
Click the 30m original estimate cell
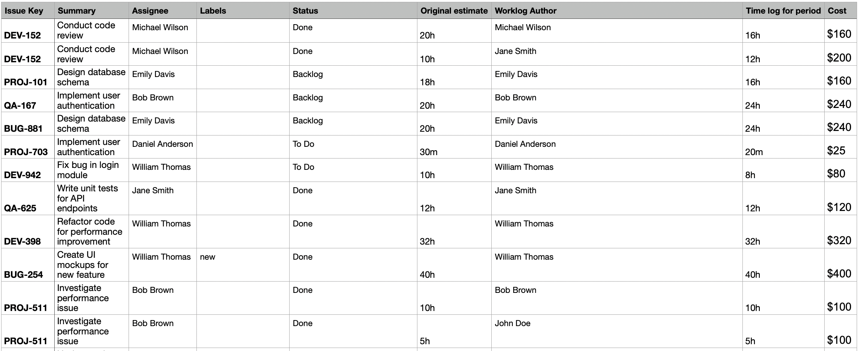pos(429,152)
